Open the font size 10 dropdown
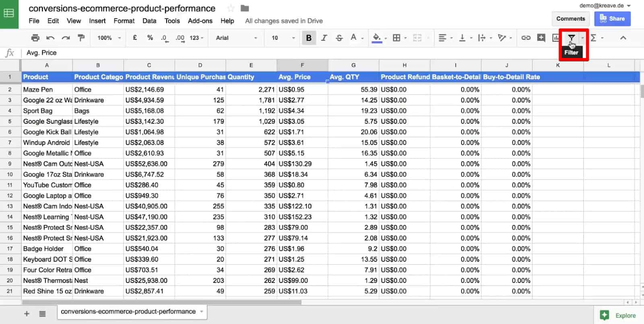The width and height of the screenshot is (644, 324). [283, 38]
